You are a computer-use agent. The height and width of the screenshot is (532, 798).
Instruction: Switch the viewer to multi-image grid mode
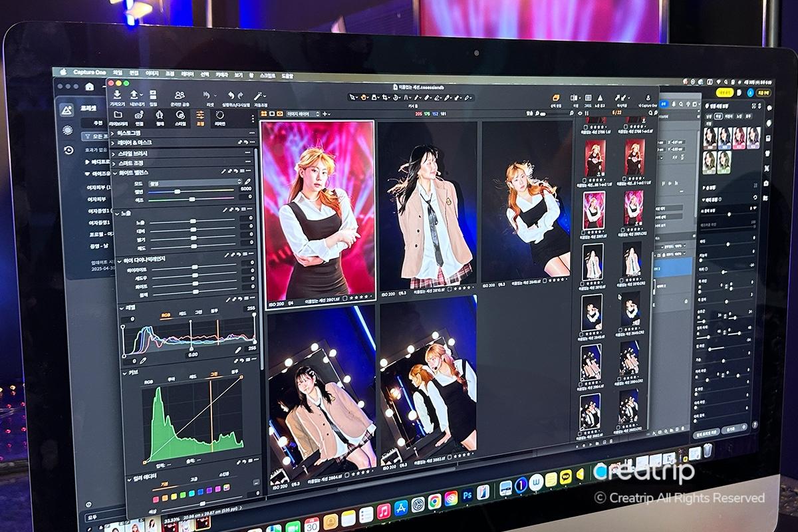264,114
